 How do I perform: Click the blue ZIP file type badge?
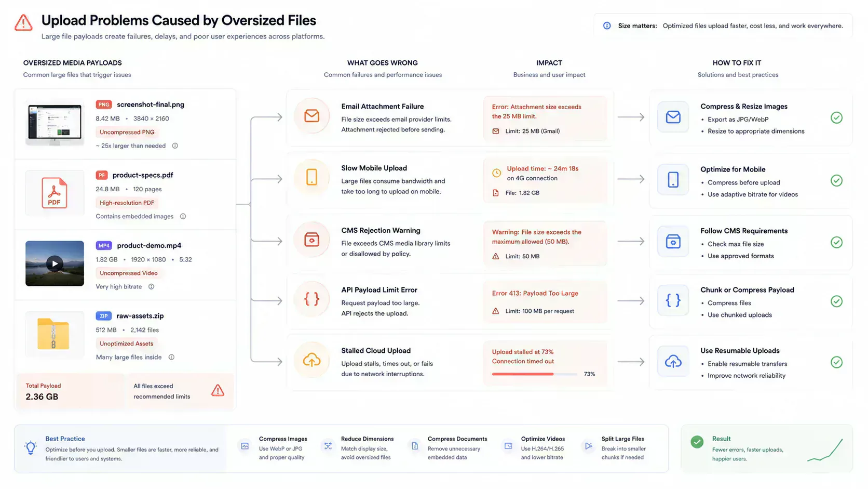[x=104, y=316]
